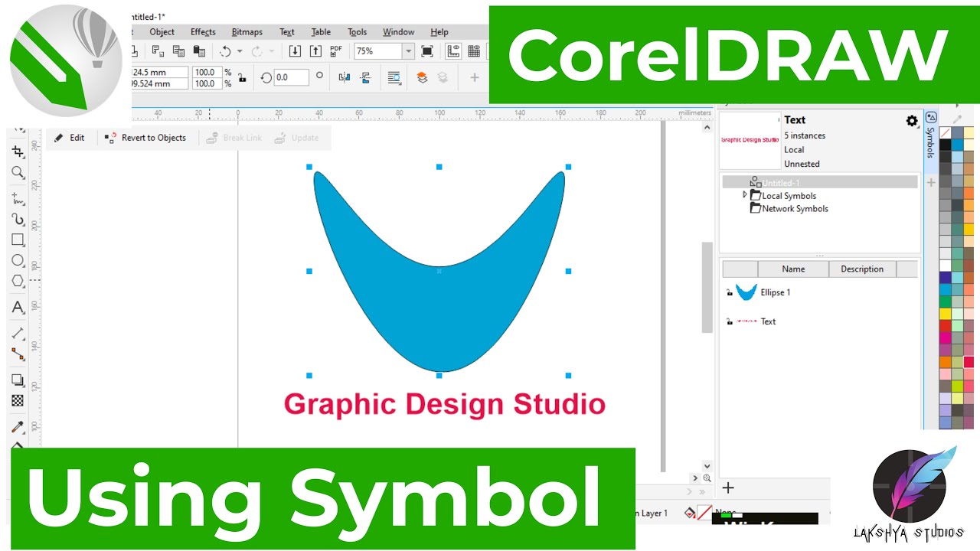Image resolution: width=980 pixels, height=551 pixels.
Task: Select the Parallel Dimension tool
Action: 18,334
